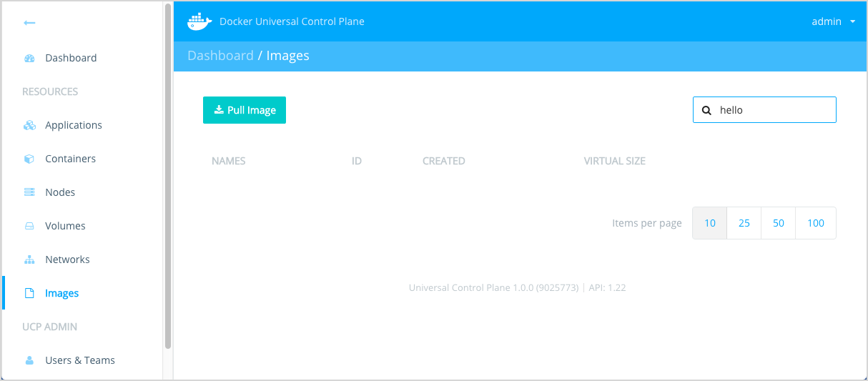Click Images in the breadcrumb

coord(287,56)
